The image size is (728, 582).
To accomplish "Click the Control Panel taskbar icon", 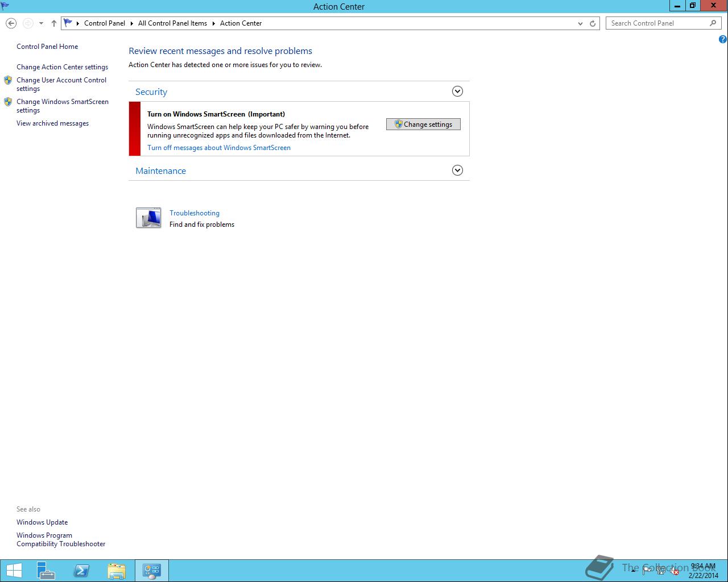I will [x=152, y=571].
